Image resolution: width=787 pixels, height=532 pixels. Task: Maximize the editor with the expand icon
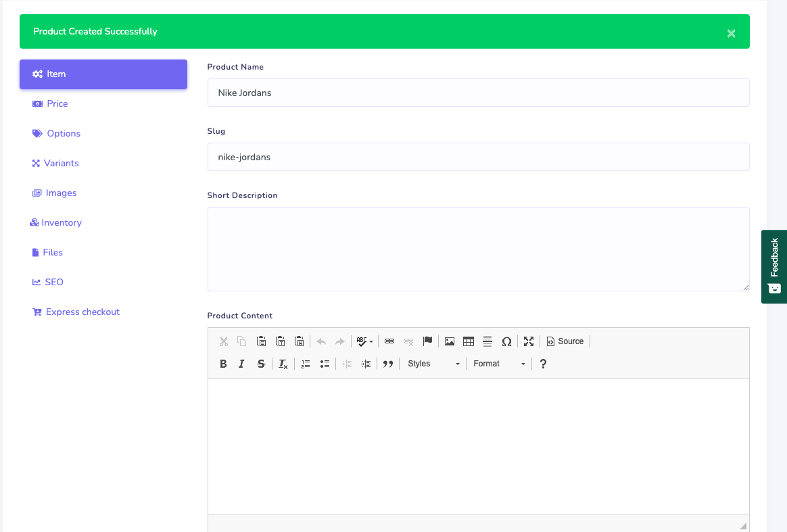[x=529, y=341]
